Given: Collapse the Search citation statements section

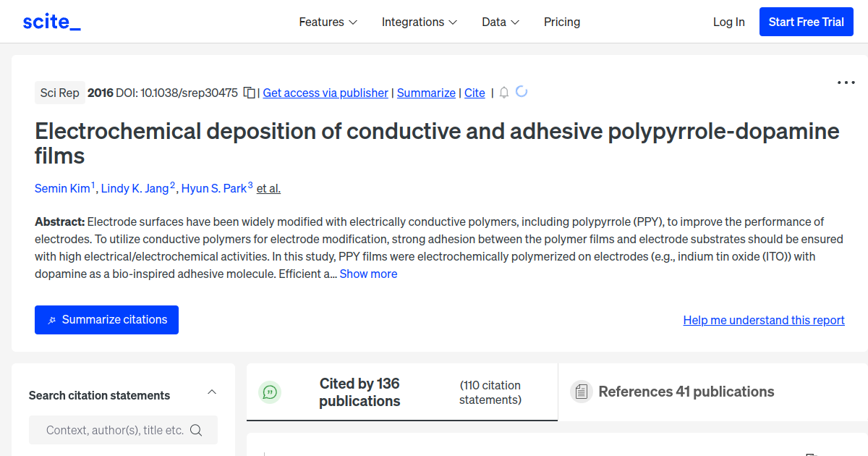Looking at the screenshot, I should (211, 391).
